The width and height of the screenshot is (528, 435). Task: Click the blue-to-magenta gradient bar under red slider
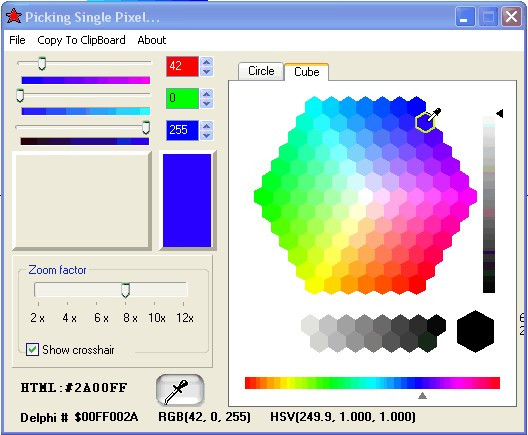(x=86, y=80)
